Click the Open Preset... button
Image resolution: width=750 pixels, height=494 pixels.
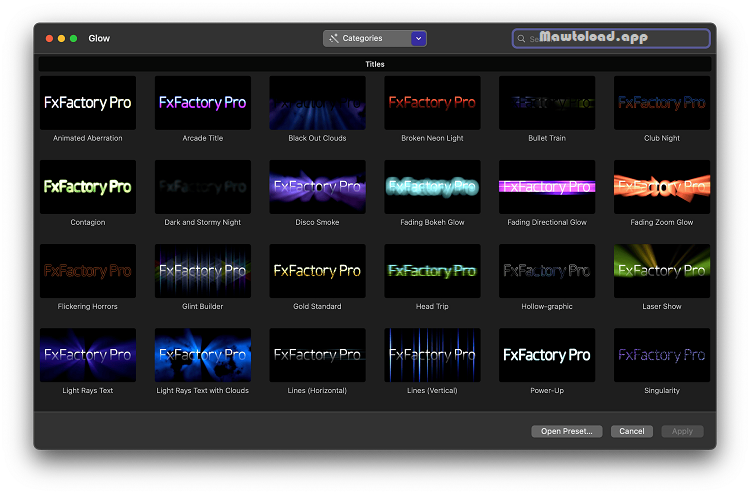pyautogui.click(x=567, y=431)
